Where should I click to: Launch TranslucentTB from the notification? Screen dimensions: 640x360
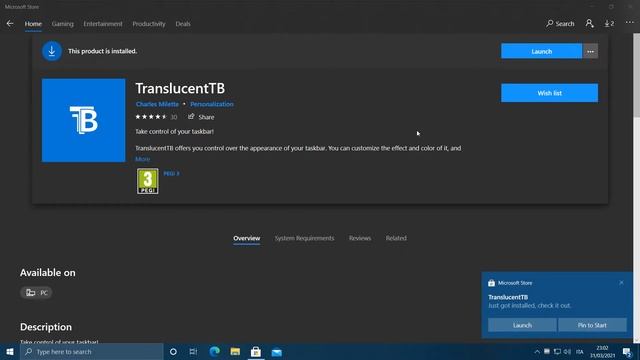pyautogui.click(x=522, y=325)
